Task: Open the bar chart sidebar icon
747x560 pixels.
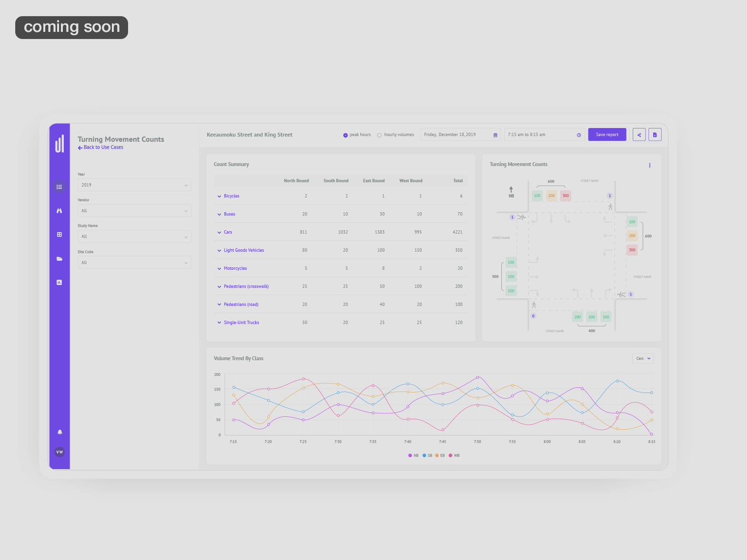Action: click(x=60, y=282)
